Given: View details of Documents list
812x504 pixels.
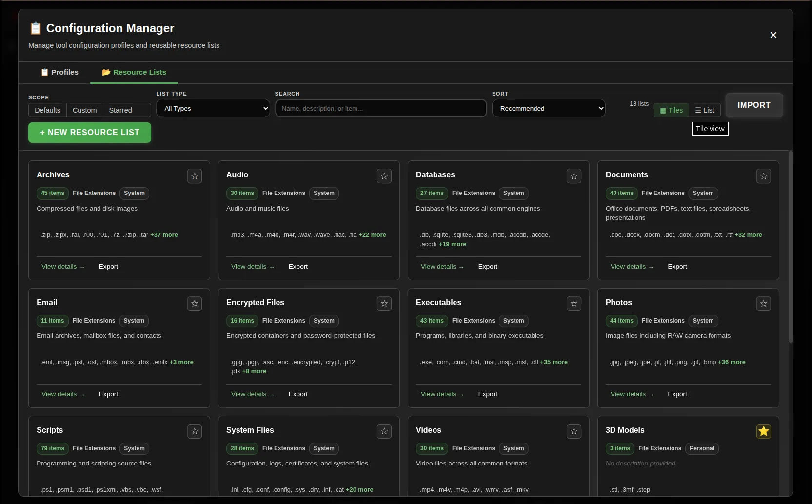Looking at the screenshot, I should point(632,267).
